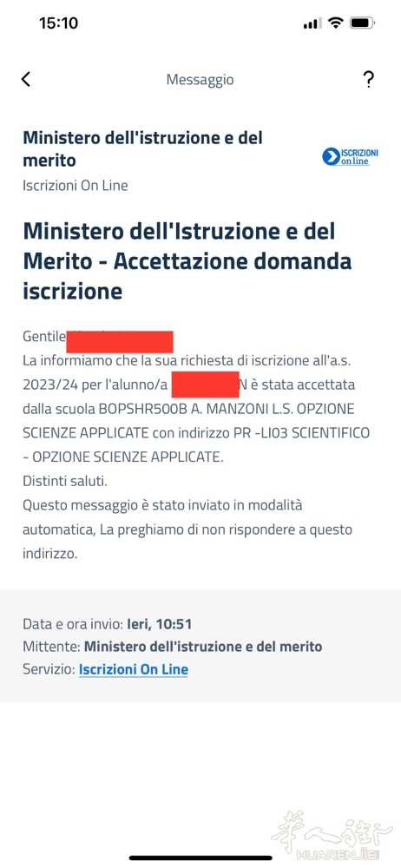Viewport: 401px width, 868px height.
Task: Tap the Accettazione domanda iscrizione heading
Action: coord(187,260)
